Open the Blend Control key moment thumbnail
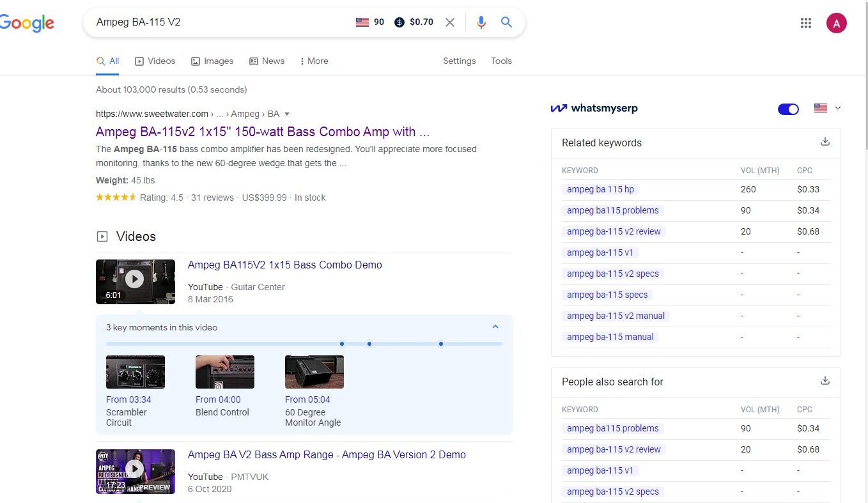Screen dimensions: 868x503 coord(225,372)
